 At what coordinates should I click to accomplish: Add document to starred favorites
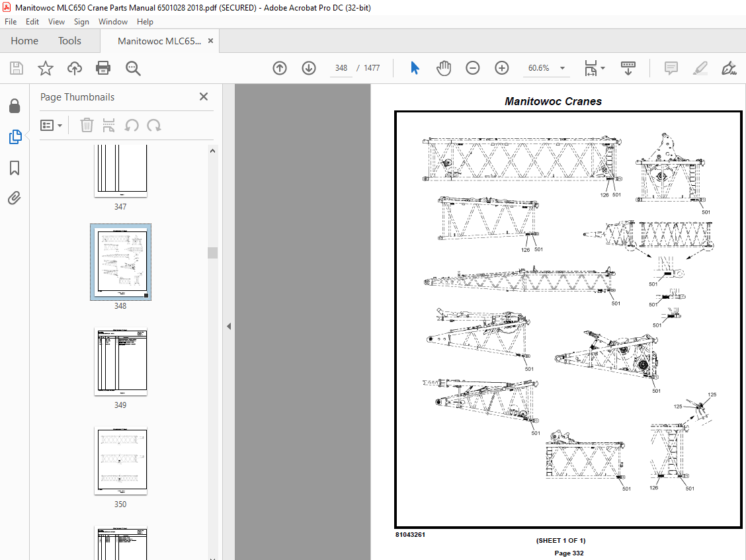click(46, 68)
